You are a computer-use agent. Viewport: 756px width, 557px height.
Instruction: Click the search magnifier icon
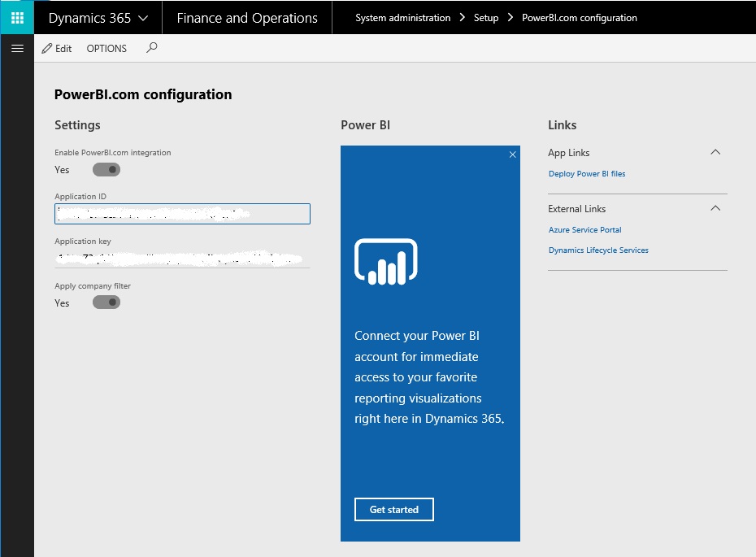click(x=151, y=48)
